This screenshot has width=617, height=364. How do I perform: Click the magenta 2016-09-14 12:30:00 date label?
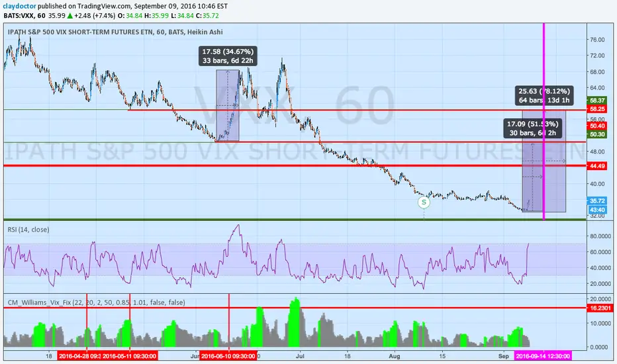(543, 356)
